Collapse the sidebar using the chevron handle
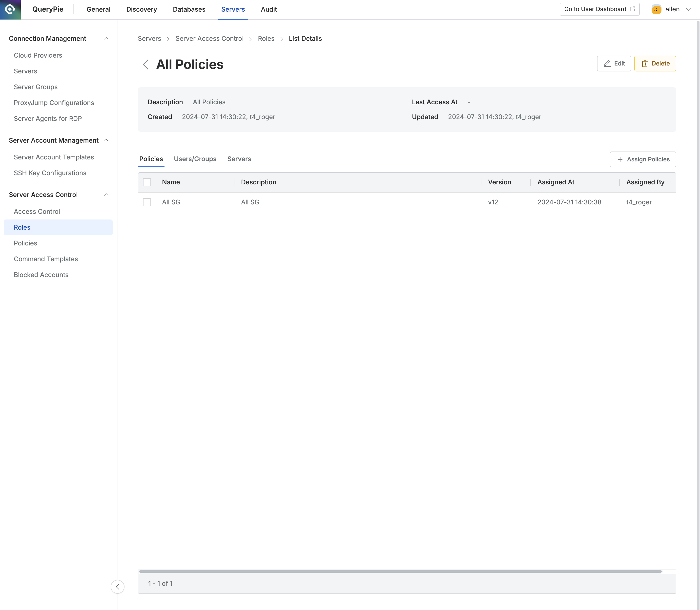Viewport: 700px width, 610px height. click(118, 587)
